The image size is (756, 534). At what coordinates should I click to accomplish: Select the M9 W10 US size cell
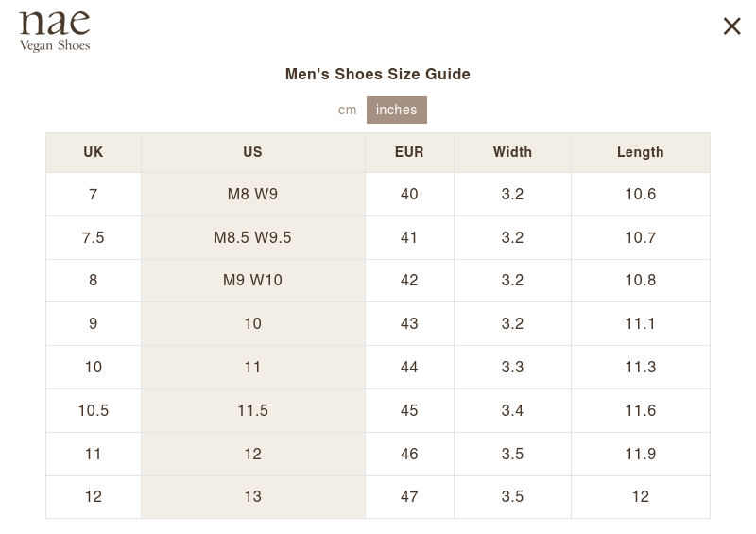252,281
